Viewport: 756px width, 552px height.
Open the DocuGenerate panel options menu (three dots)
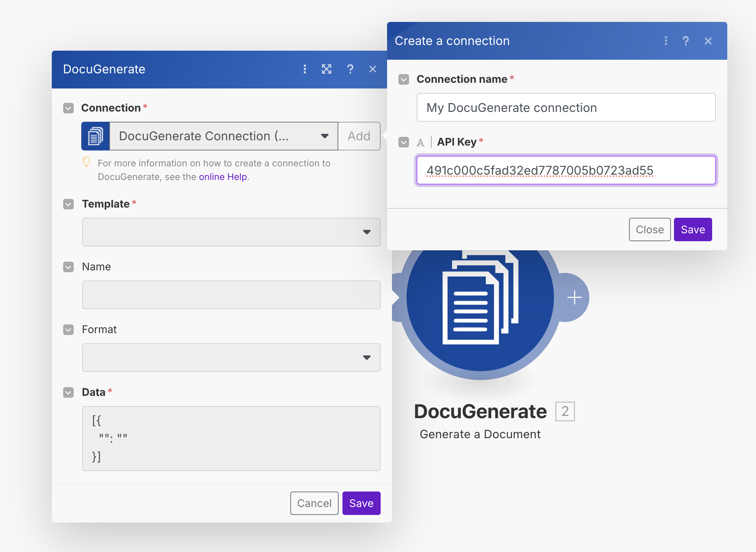[x=305, y=69]
